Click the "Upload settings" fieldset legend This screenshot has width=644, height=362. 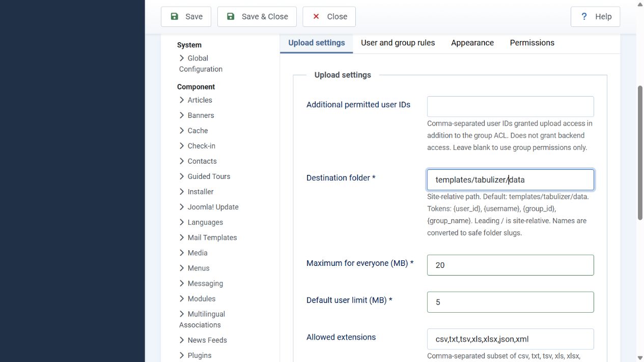pyautogui.click(x=343, y=75)
